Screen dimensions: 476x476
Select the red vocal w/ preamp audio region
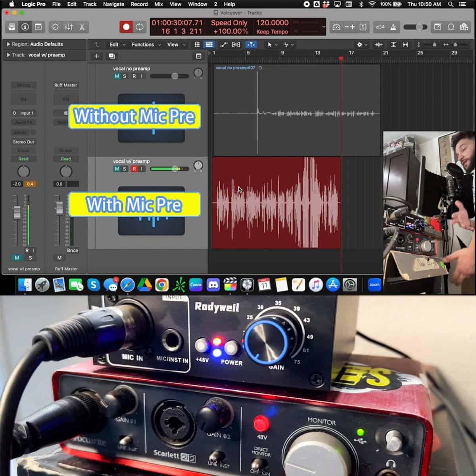pyautogui.click(x=276, y=202)
